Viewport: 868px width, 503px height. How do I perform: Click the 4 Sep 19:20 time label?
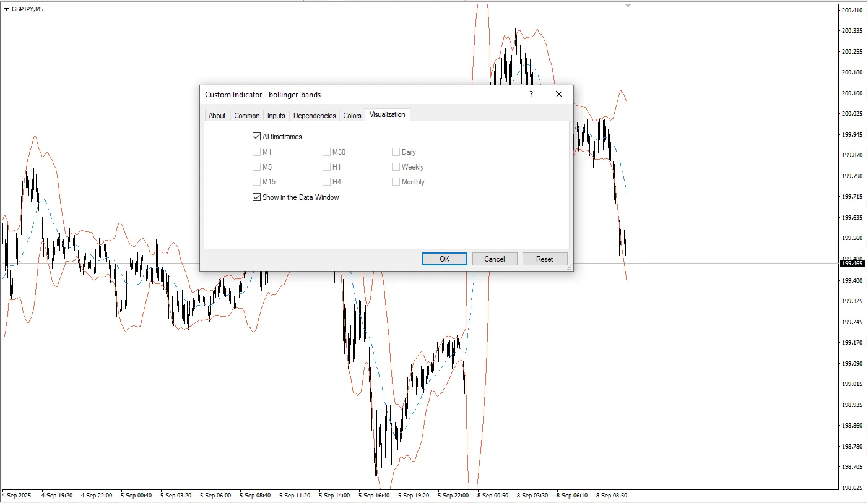click(x=57, y=496)
